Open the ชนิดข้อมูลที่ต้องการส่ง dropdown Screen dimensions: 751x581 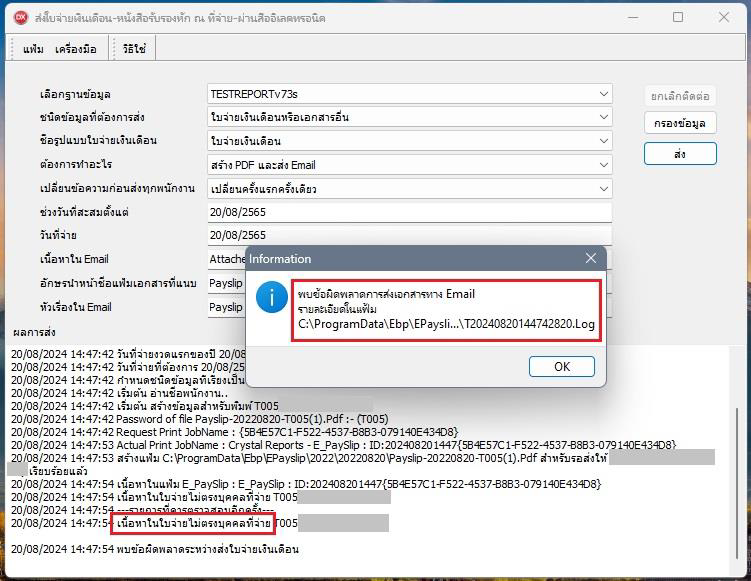point(603,117)
